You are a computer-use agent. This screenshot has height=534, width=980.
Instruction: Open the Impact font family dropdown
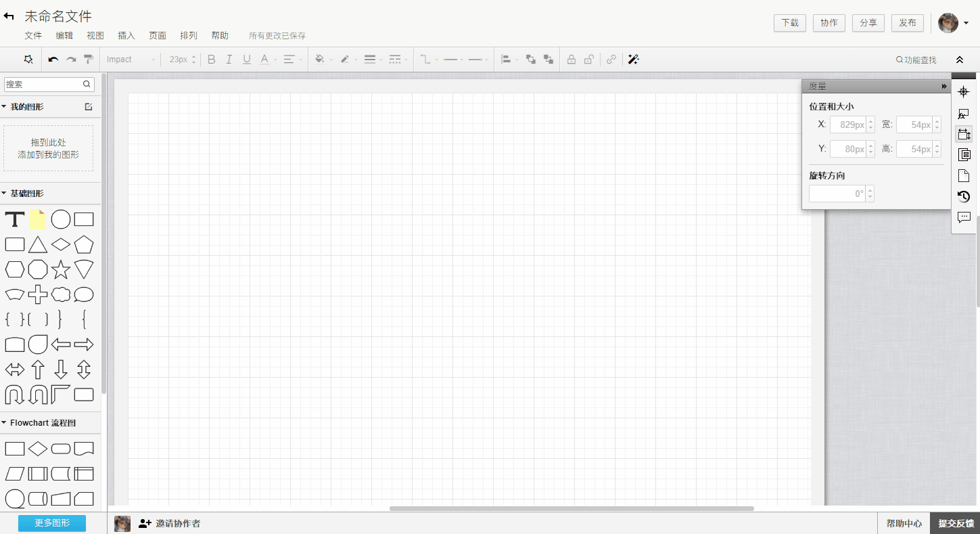pyautogui.click(x=131, y=60)
